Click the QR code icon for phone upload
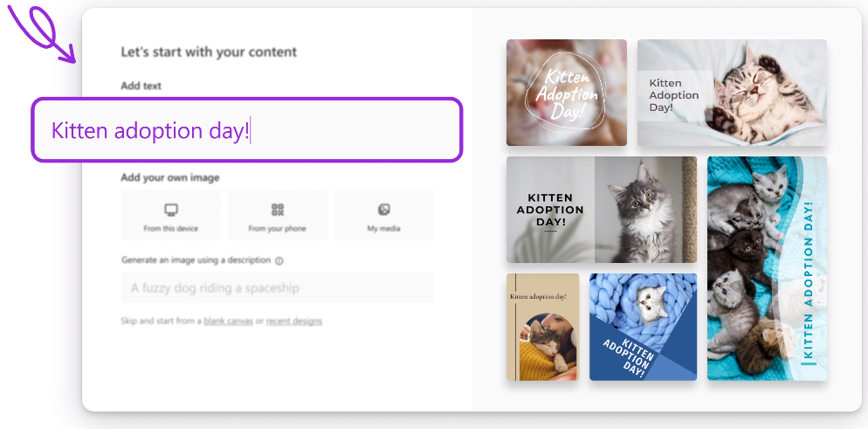This screenshot has height=429, width=868. [278, 210]
